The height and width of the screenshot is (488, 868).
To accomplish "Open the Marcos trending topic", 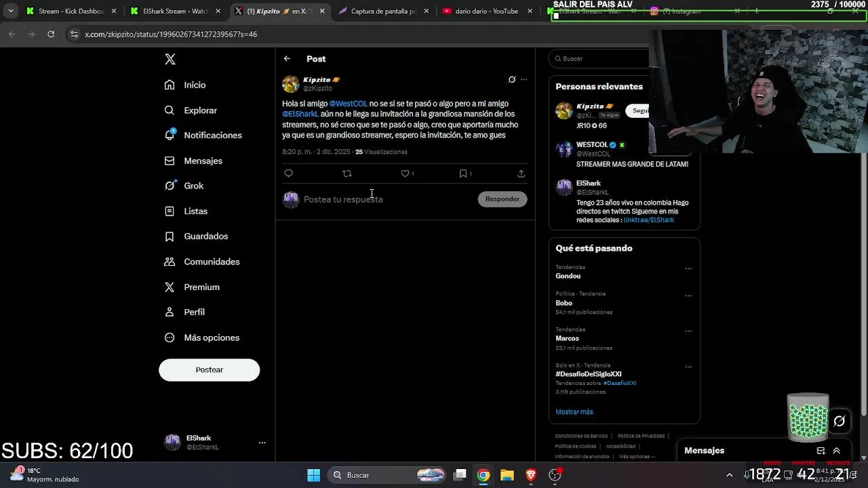I will pos(568,338).
